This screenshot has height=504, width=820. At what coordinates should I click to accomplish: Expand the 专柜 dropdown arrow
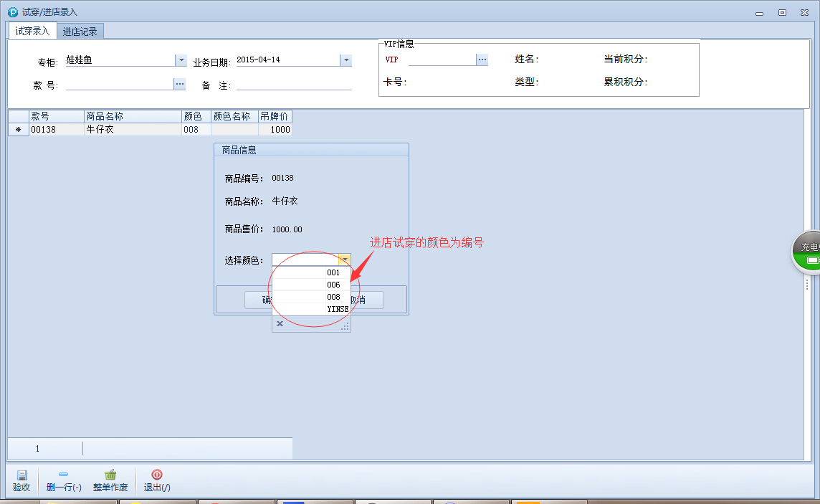click(x=181, y=60)
